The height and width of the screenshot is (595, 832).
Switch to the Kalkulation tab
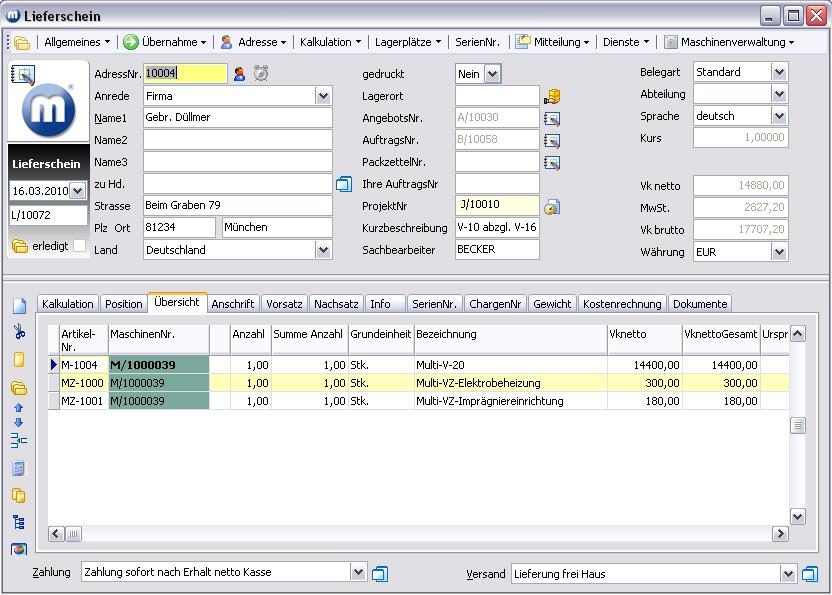[x=68, y=304]
